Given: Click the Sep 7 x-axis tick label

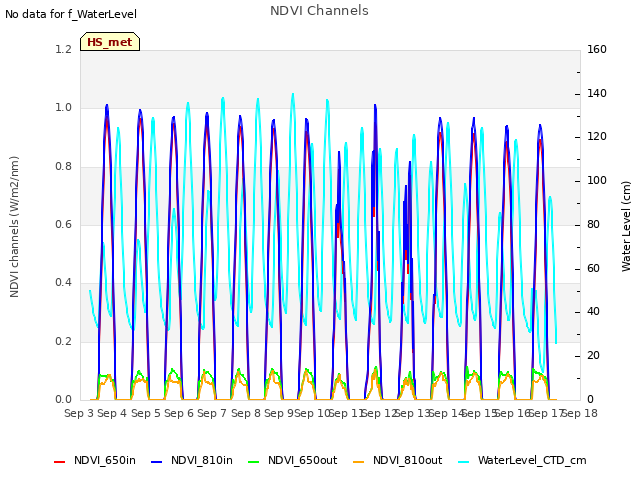Looking at the screenshot, I should (x=212, y=413).
